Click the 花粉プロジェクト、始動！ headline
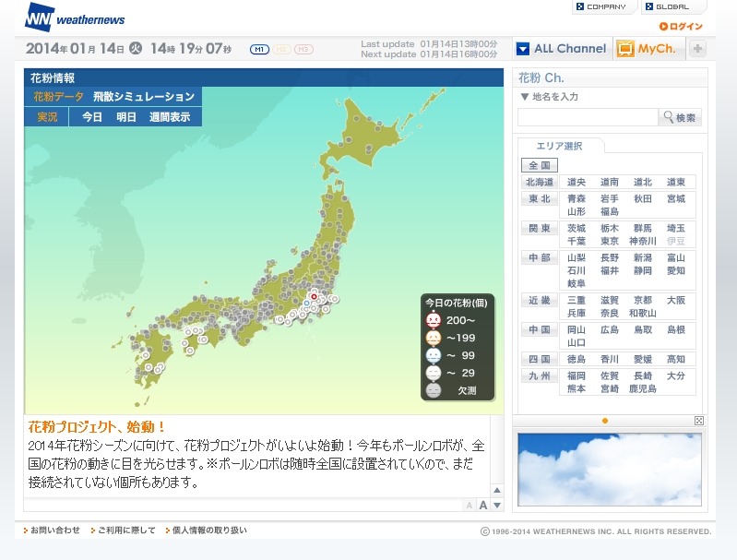This screenshot has width=737, height=560. [97, 426]
